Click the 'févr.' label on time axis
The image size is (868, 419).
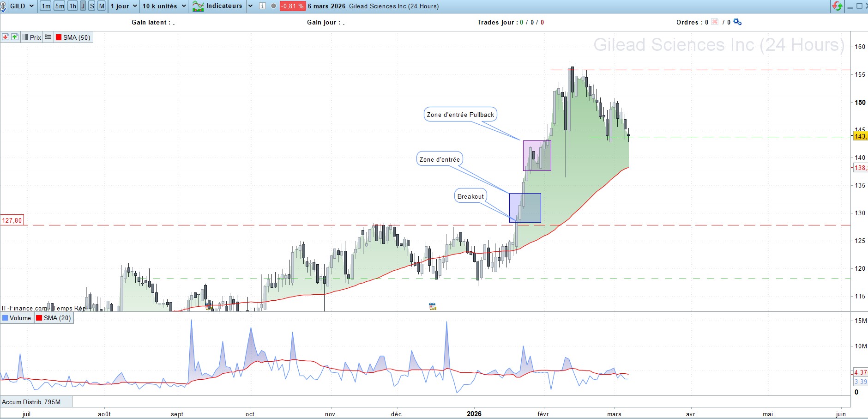544,414
